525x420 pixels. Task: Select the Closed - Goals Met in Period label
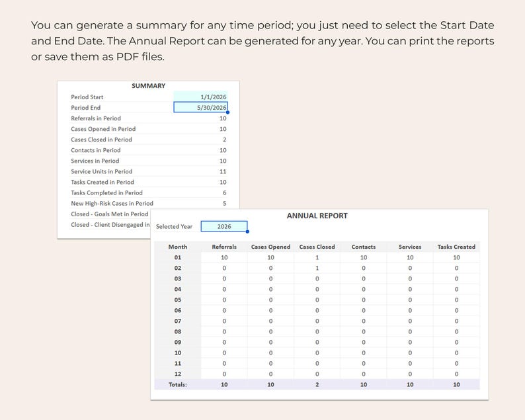pos(110,214)
